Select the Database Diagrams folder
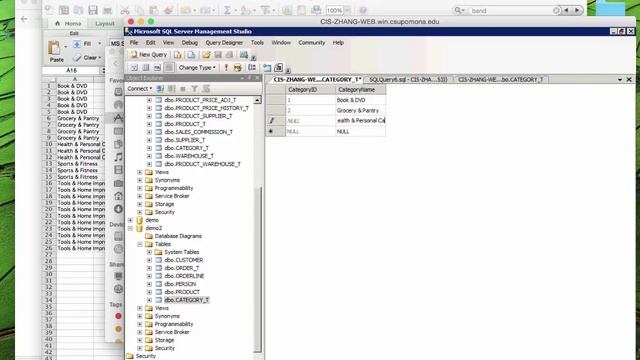The image size is (640, 360). (x=178, y=236)
